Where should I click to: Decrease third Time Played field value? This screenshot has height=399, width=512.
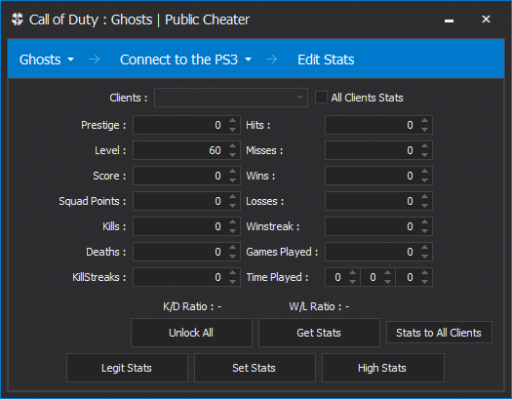coord(425,281)
